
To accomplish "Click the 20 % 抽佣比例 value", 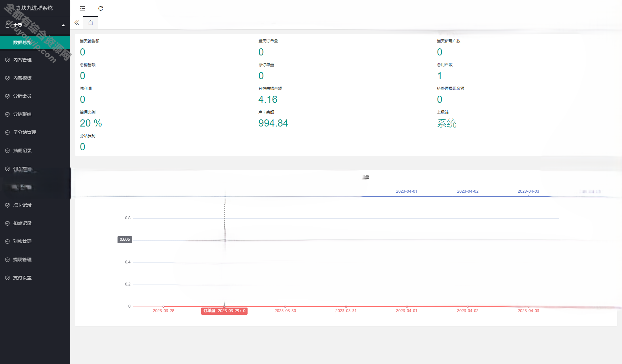I will tap(91, 123).
